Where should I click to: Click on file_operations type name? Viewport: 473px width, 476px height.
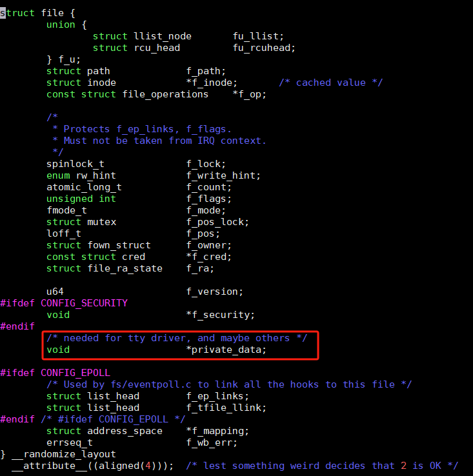[x=165, y=94]
